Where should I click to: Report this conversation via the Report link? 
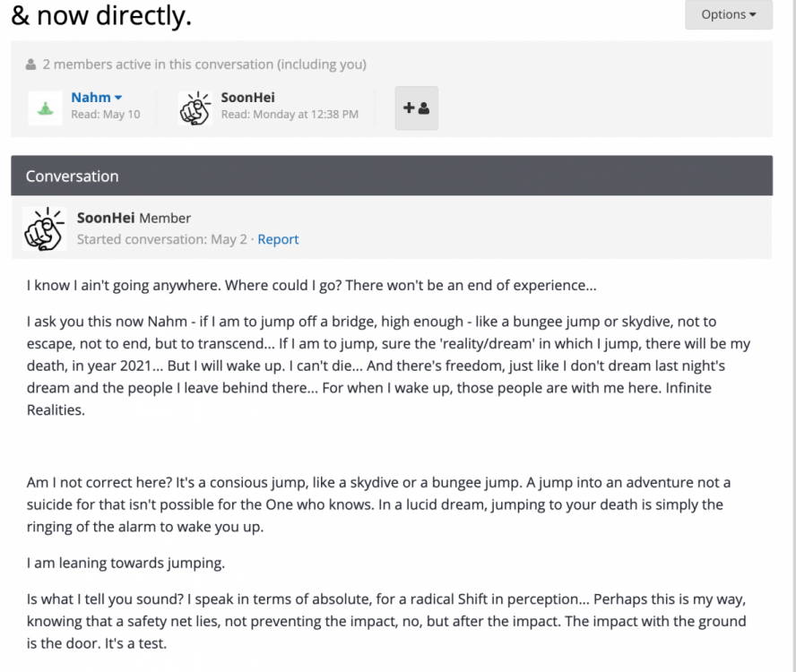point(278,239)
